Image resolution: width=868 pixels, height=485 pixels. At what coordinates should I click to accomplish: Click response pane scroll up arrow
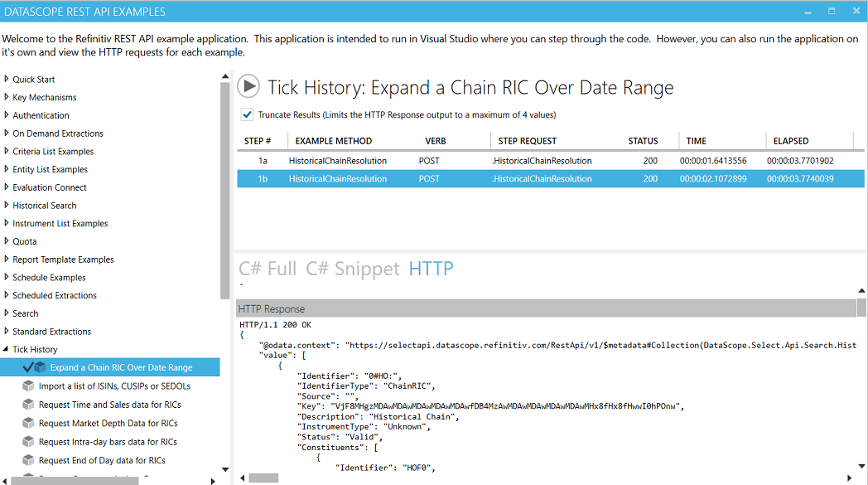point(862,290)
